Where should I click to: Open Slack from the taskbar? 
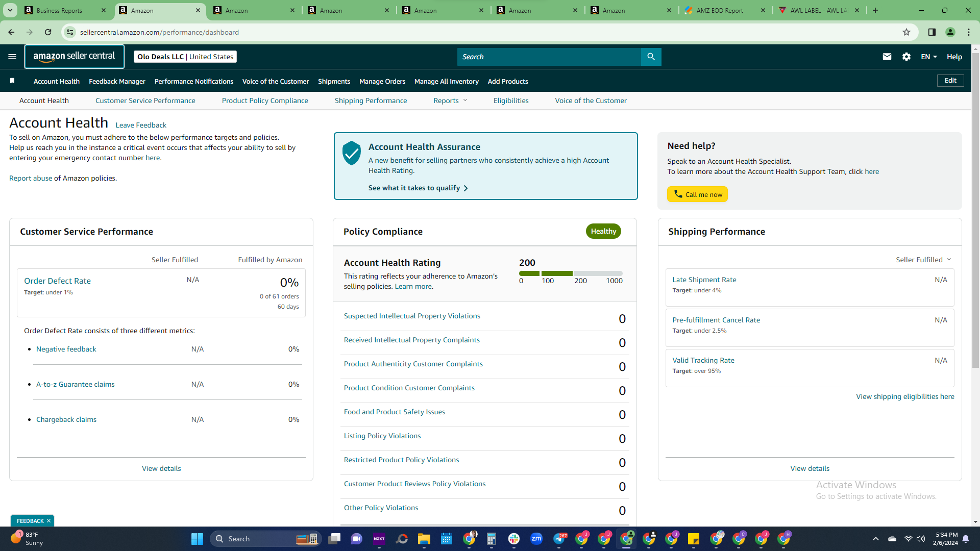514,539
